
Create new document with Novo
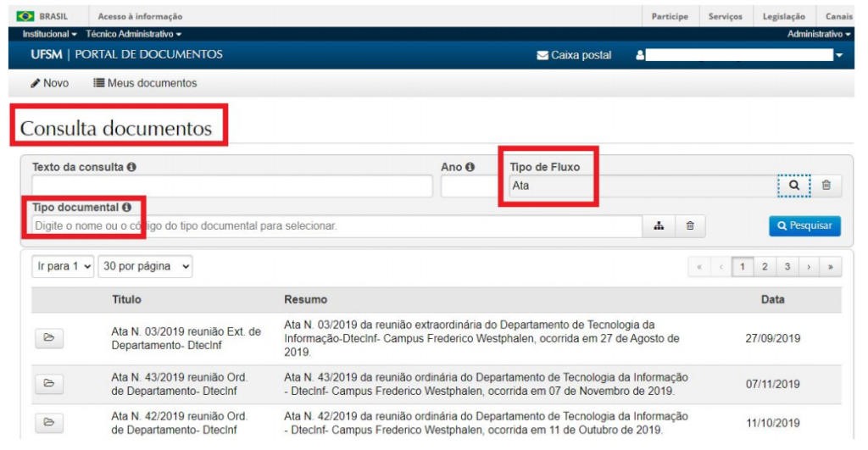coord(50,83)
